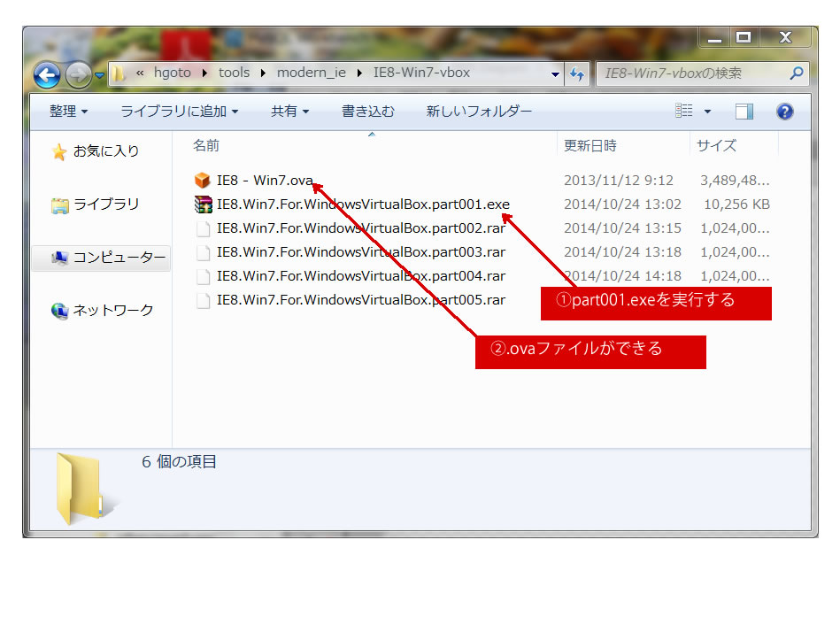Image resolution: width=840 pixels, height=617 pixels.
Task: Select the part003.rar file
Action: (x=361, y=252)
